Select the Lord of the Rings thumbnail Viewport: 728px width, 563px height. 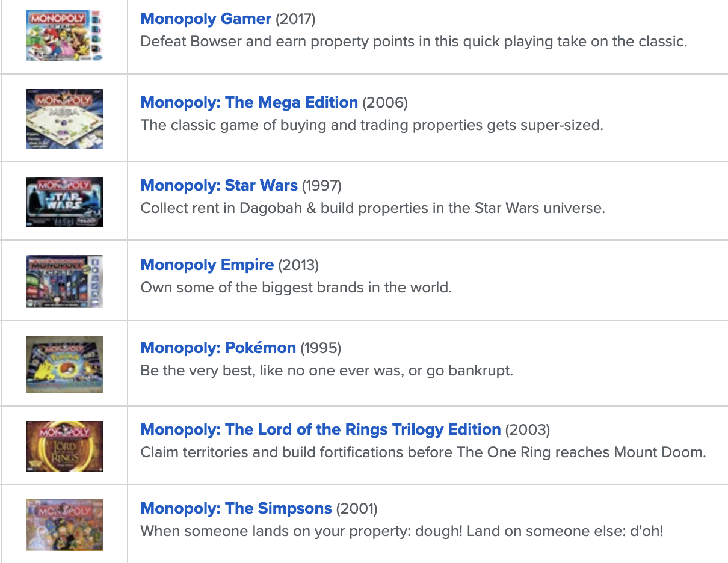[64, 446]
